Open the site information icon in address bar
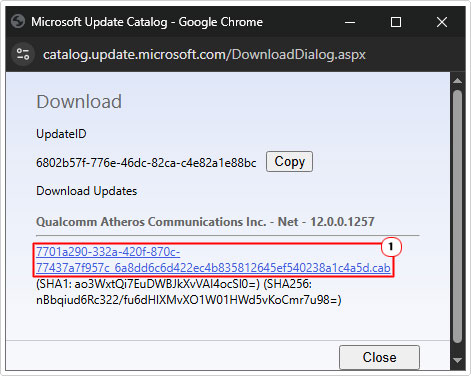 (x=23, y=54)
